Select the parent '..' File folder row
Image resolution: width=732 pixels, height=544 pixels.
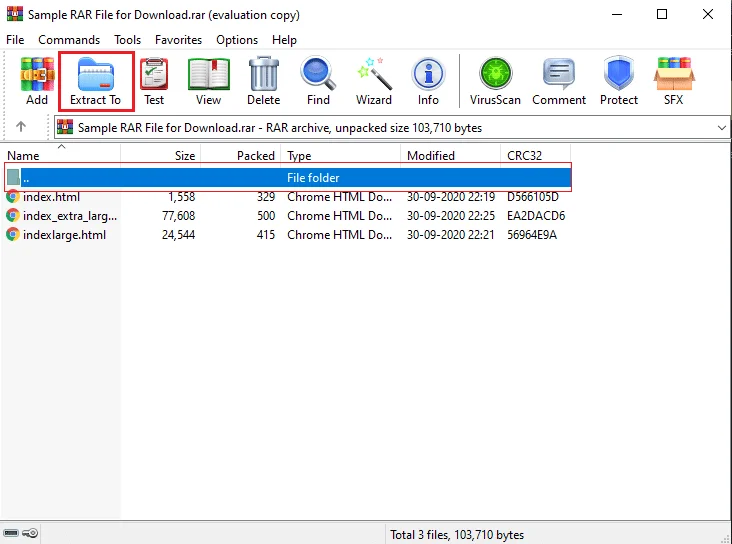288,177
